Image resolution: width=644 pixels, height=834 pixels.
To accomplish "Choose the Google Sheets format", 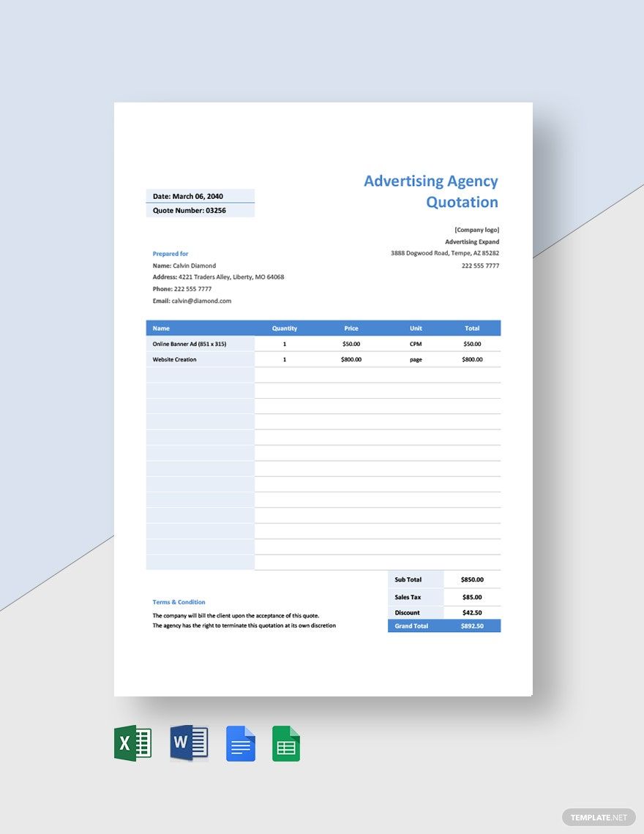I will tap(286, 743).
